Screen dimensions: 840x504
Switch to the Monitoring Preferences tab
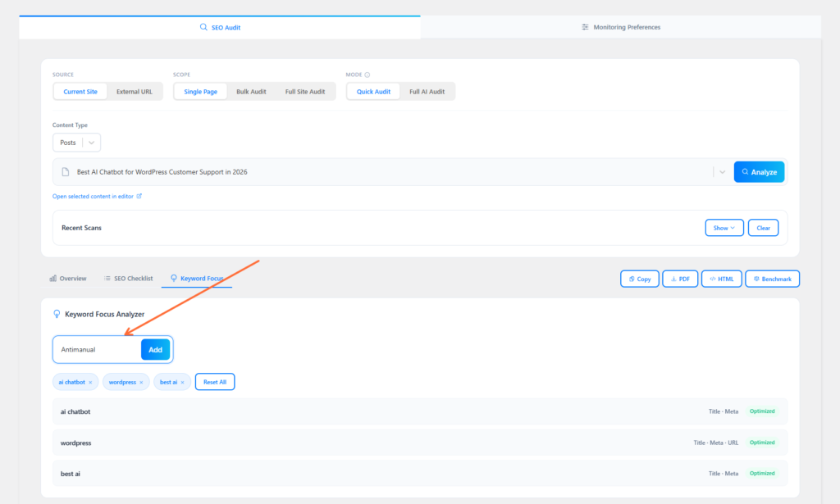[620, 26]
